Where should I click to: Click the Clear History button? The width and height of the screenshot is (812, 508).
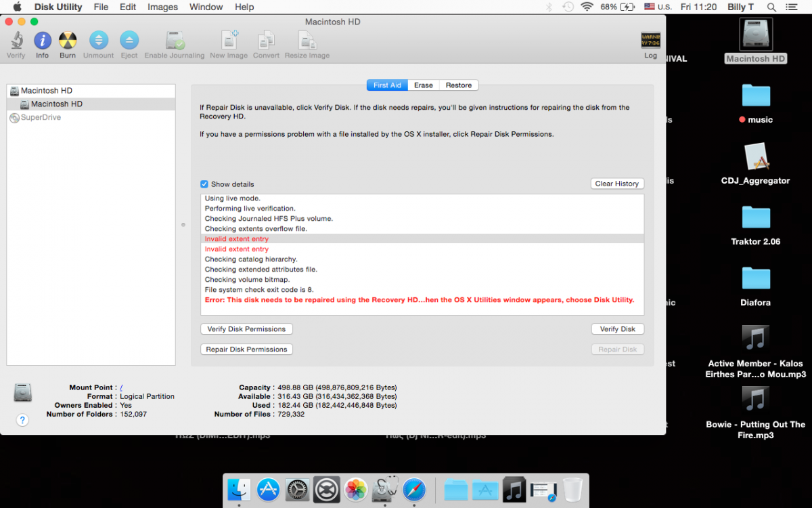click(616, 184)
